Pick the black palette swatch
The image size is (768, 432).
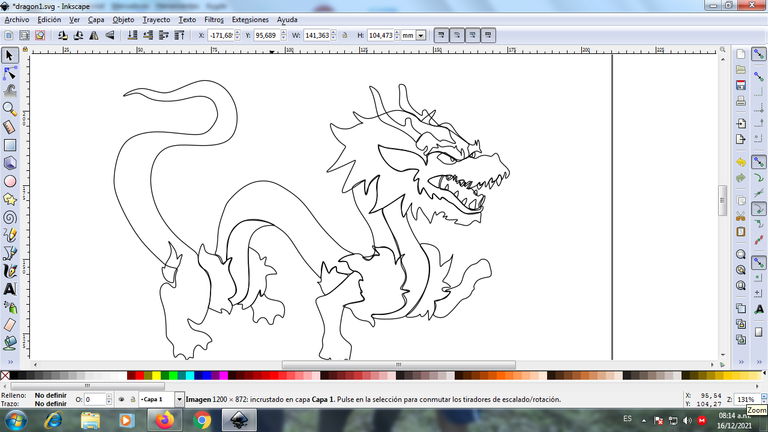coord(14,376)
